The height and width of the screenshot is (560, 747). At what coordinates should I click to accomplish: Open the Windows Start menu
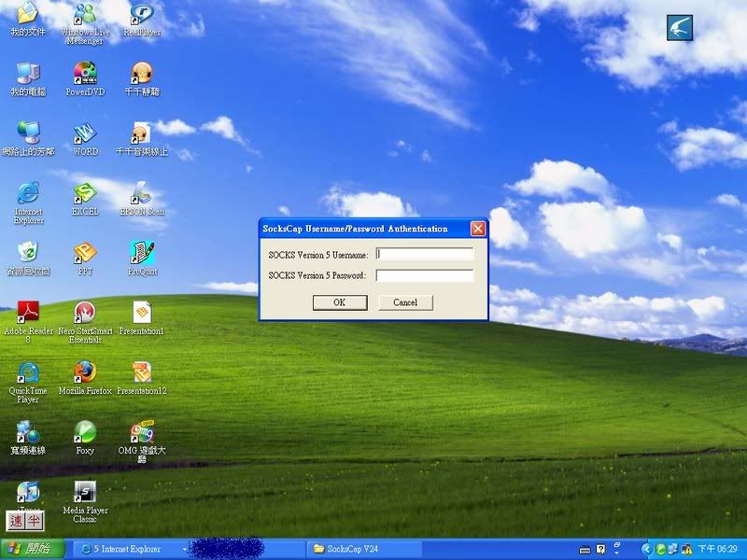point(33,549)
